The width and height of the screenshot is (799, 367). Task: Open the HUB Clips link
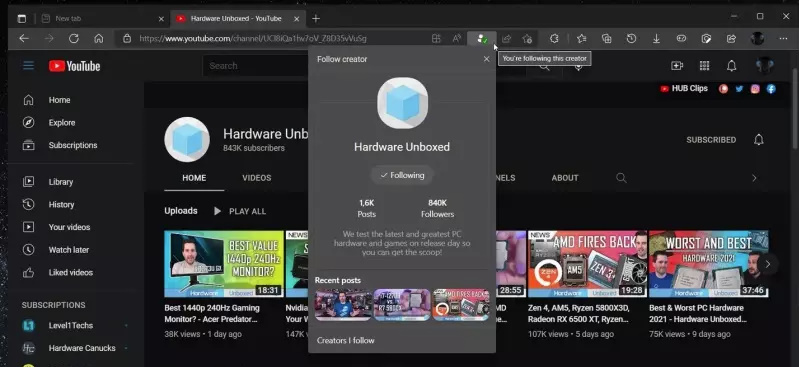point(684,89)
